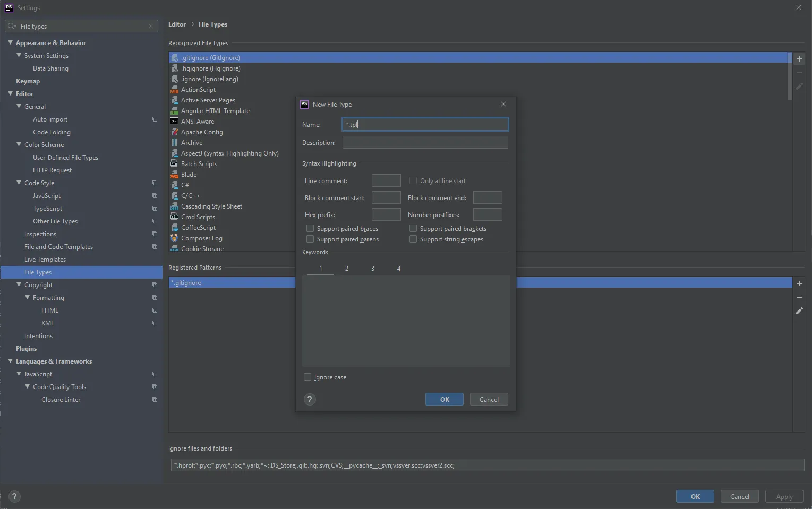
Task: Collapse the Code Style tree node
Action: click(x=19, y=183)
